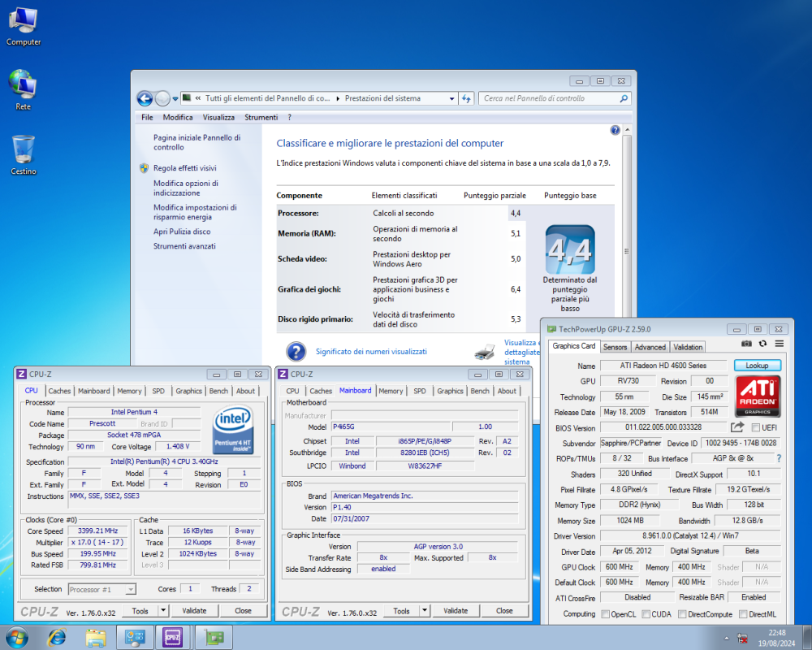
Task: Open GPU-Z's hamburger menu icon
Action: tap(779, 344)
